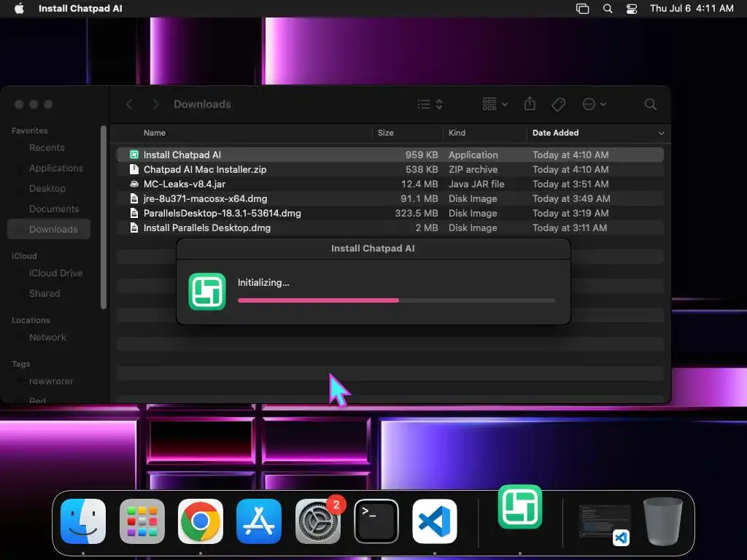This screenshot has height=560, width=747.
Task: Click the Today at 3:11 AM cell
Action: coord(569,228)
